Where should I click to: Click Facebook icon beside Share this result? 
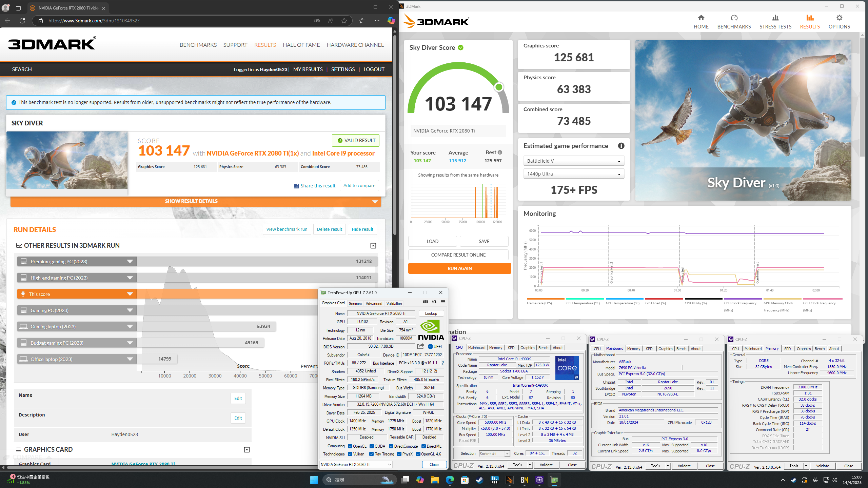tap(296, 186)
